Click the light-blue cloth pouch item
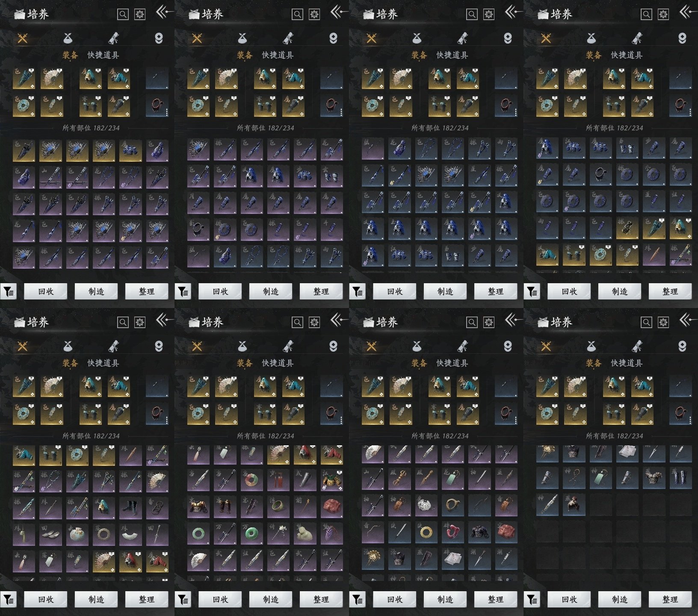The height and width of the screenshot is (616, 698). (x=77, y=534)
